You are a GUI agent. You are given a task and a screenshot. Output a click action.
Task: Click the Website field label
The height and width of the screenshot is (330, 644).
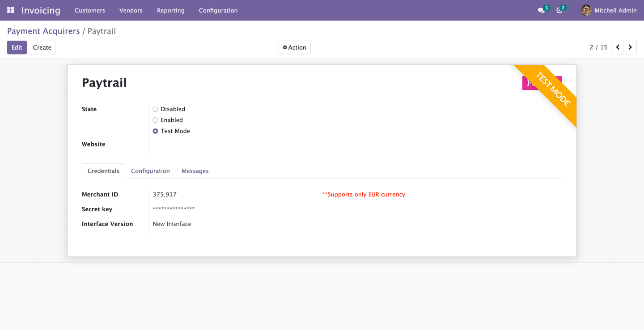93,144
